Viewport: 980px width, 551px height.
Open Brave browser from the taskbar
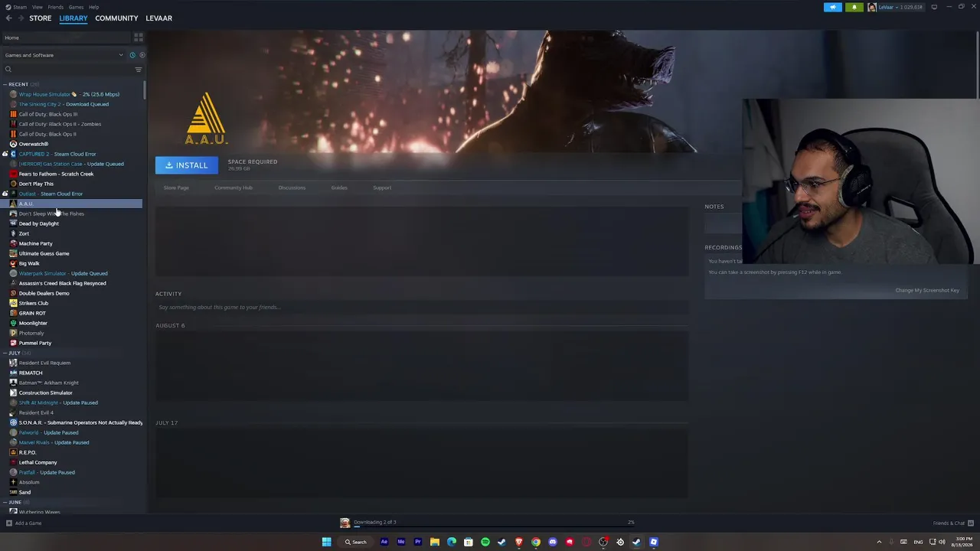pos(519,542)
